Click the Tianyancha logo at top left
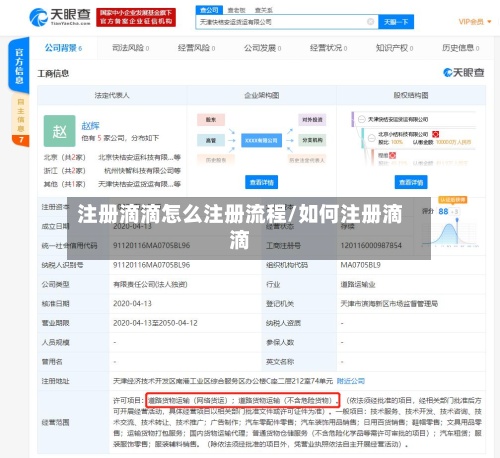The height and width of the screenshot is (458, 500). [x=60, y=17]
